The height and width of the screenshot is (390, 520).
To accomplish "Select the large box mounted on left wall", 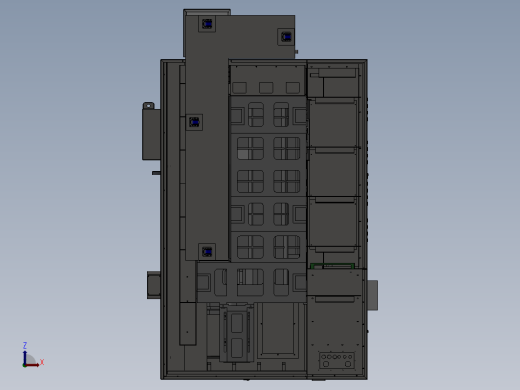I will click(151, 134).
